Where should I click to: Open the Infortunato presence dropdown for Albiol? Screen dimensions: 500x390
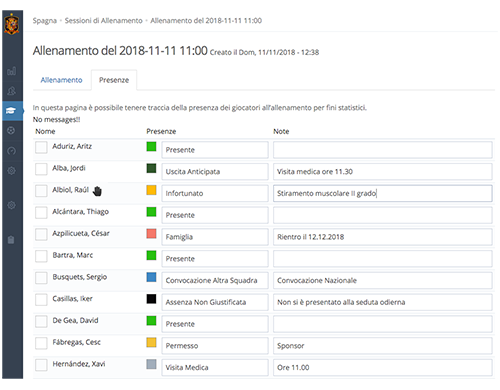pyautogui.click(x=215, y=193)
